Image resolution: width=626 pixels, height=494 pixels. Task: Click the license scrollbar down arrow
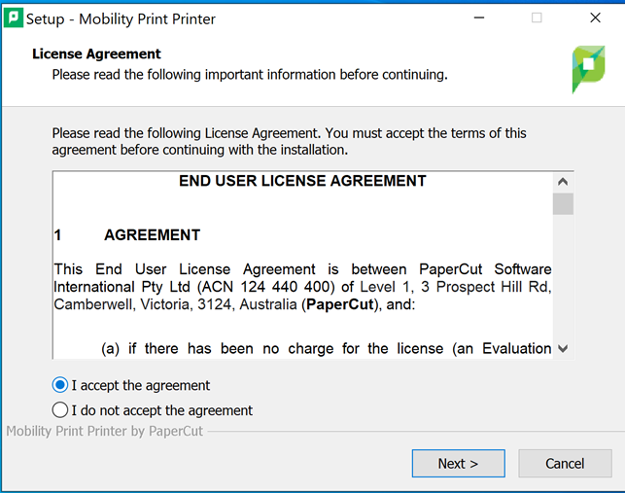[x=563, y=348]
